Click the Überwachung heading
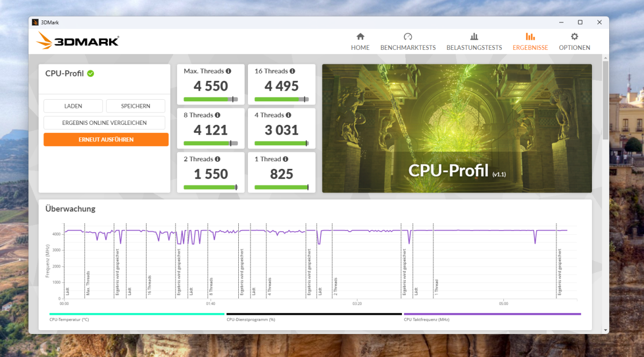The image size is (644, 357). tap(70, 209)
